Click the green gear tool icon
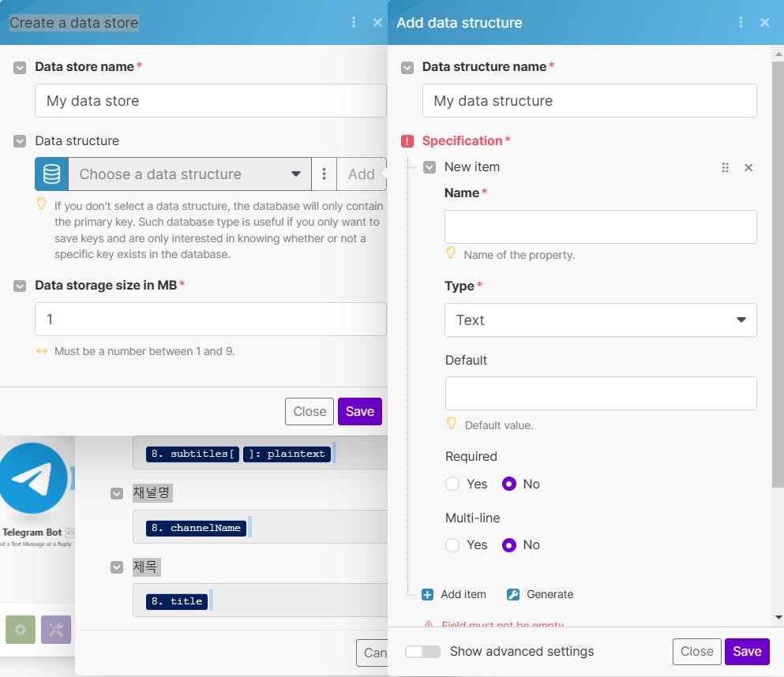784x677 pixels. pyautogui.click(x=21, y=630)
